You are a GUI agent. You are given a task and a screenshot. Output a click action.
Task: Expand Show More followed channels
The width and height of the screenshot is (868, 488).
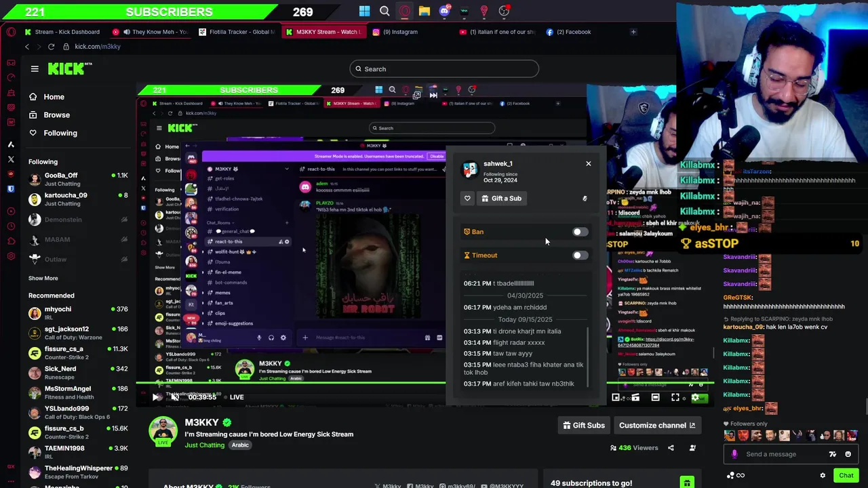(x=43, y=278)
